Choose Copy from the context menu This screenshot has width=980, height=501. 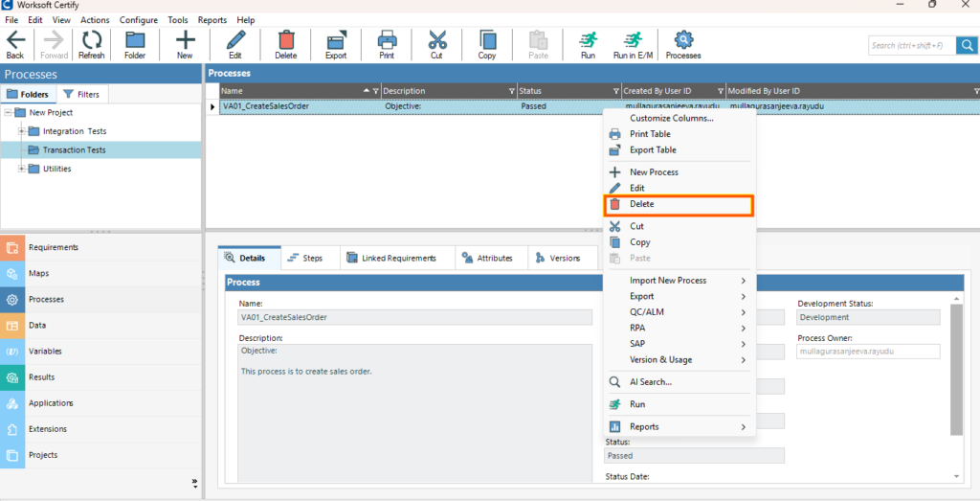(x=679, y=242)
